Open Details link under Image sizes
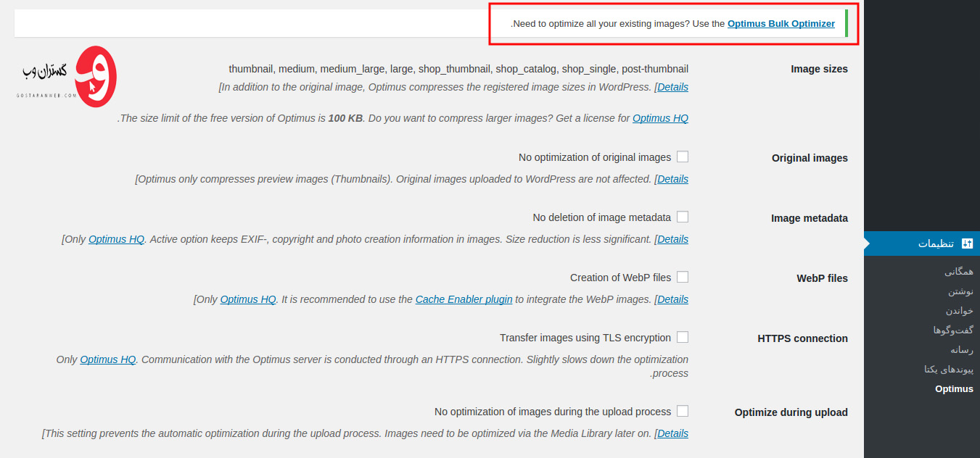 (672, 87)
